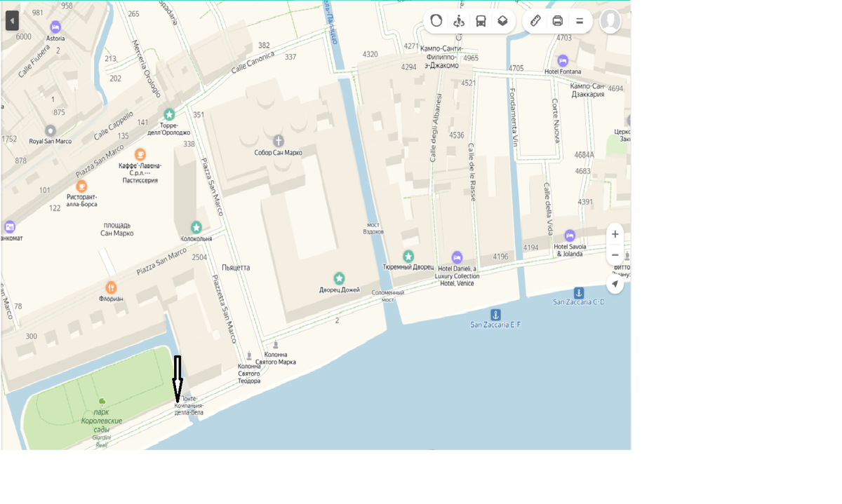Click the Торре-делл'Оролоджо star marker
Screen dimensions: 842x504
169,114
